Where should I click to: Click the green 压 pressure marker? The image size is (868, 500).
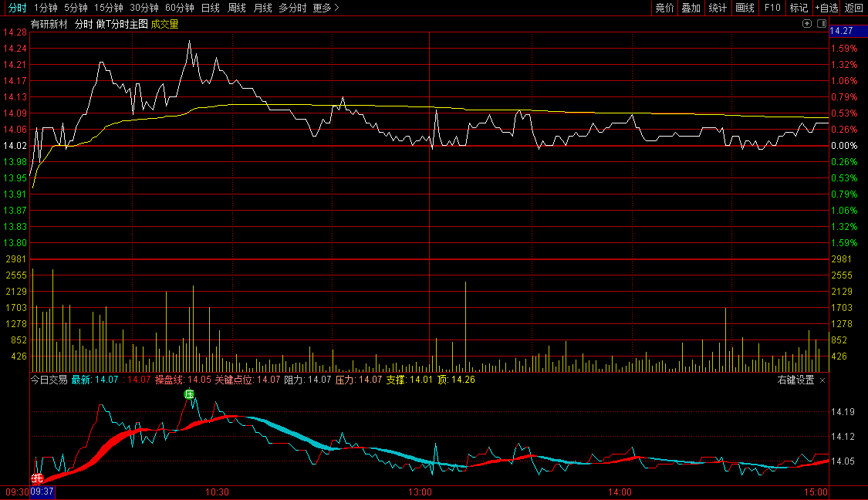tap(189, 394)
